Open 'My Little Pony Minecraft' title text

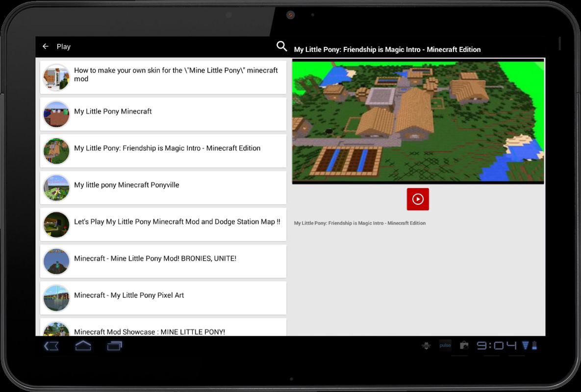113,111
